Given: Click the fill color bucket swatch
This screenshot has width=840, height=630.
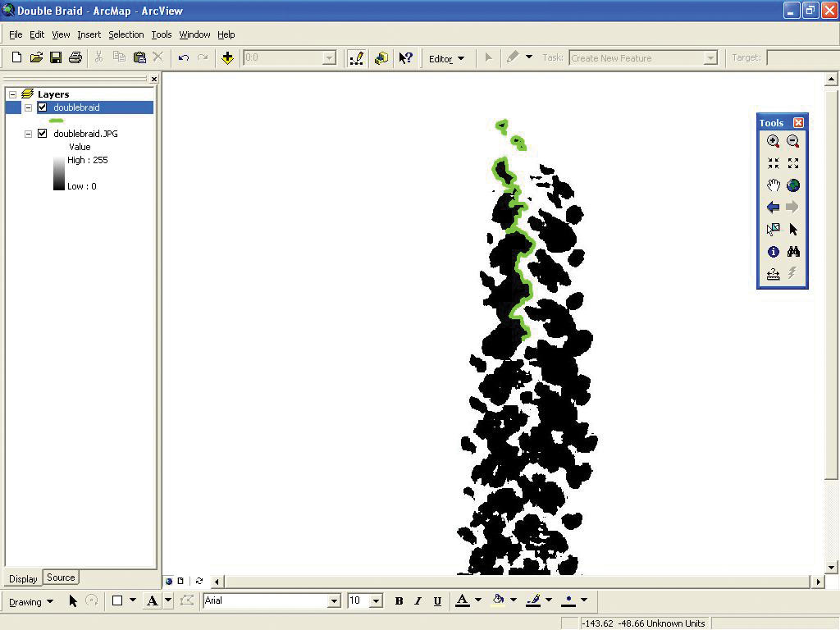Looking at the screenshot, I should point(498,601).
